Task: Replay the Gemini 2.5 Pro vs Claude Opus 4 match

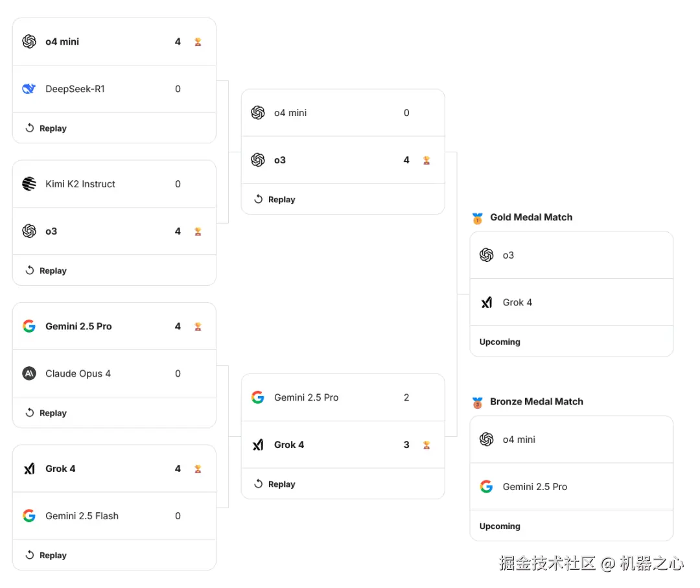Action: (46, 413)
